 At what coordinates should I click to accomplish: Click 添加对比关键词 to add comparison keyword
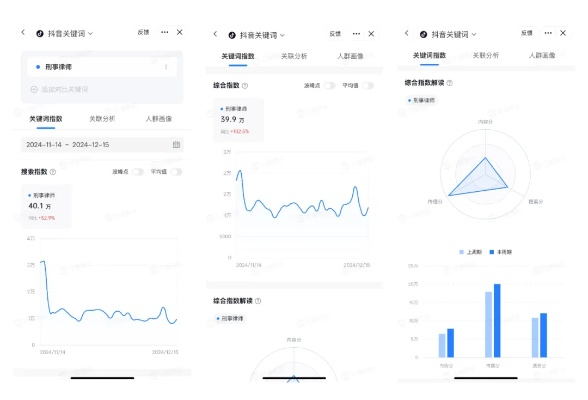point(64,89)
